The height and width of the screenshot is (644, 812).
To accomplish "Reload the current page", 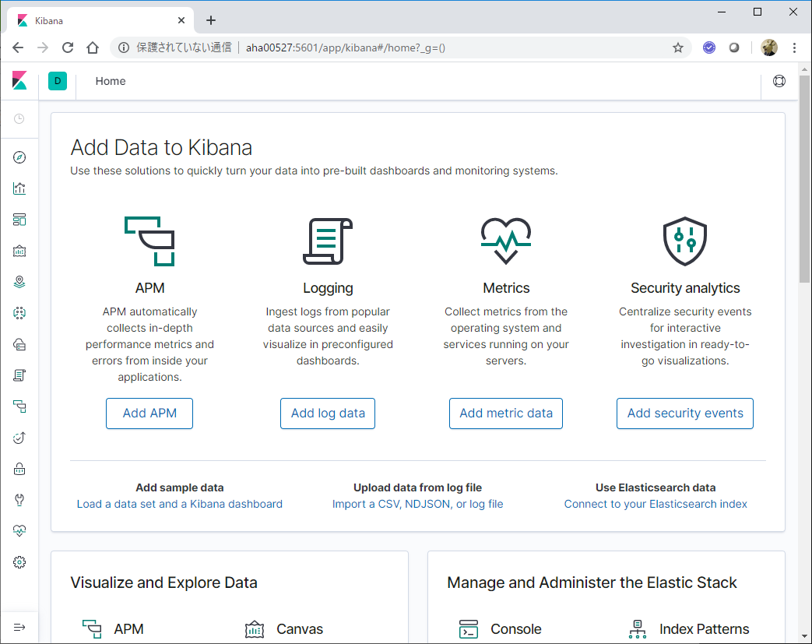I will pos(68,48).
